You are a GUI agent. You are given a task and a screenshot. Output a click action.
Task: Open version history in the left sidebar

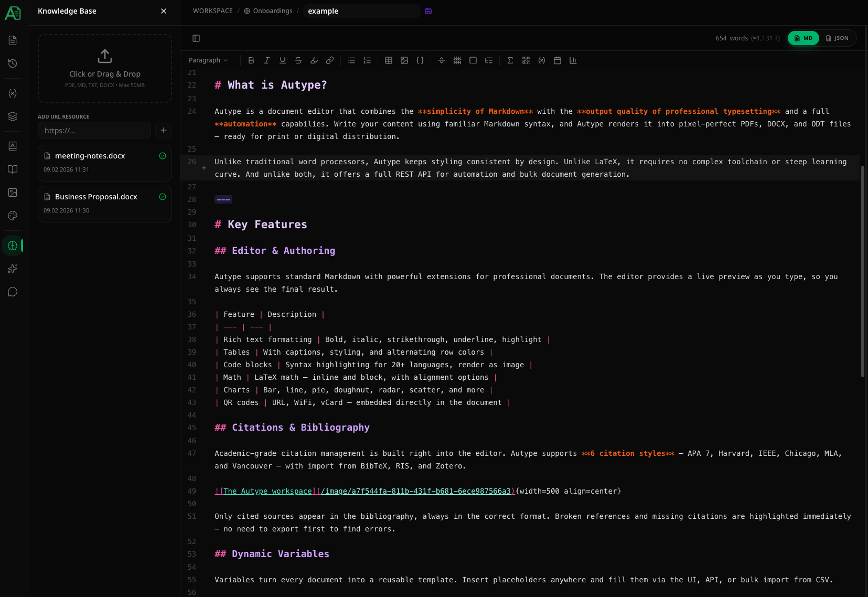point(13,63)
